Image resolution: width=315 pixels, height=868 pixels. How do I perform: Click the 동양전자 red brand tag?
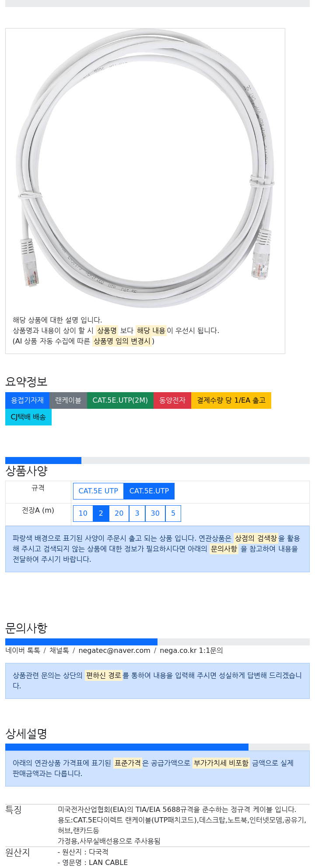[x=172, y=400]
